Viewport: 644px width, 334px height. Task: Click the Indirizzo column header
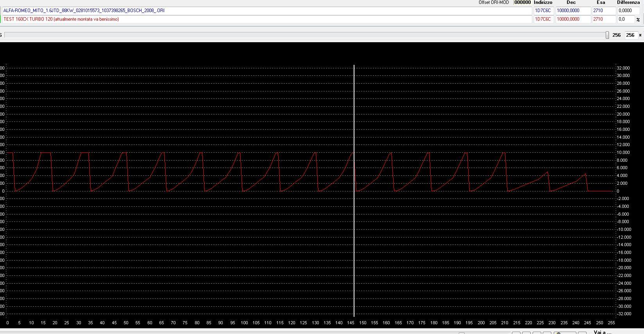click(543, 2)
